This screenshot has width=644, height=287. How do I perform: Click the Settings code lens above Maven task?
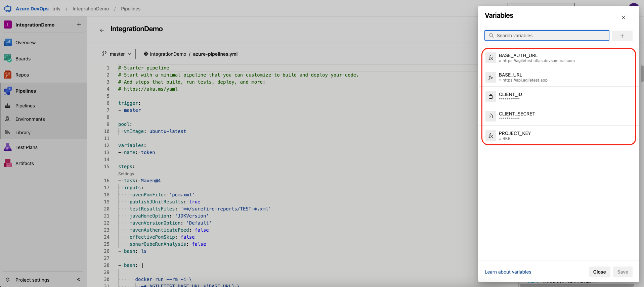pyautogui.click(x=126, y=174)
